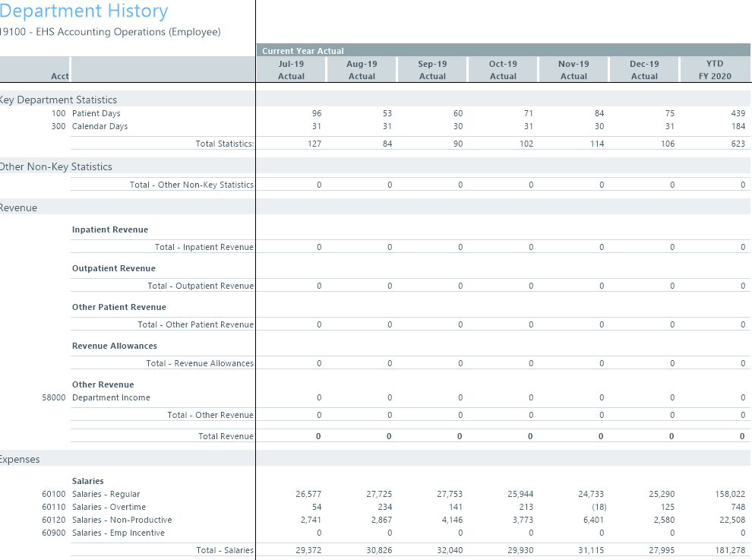Click the Patient Days row label
Image resolution: width=752 pixels, height=560 pixels.
pos(96,113)
